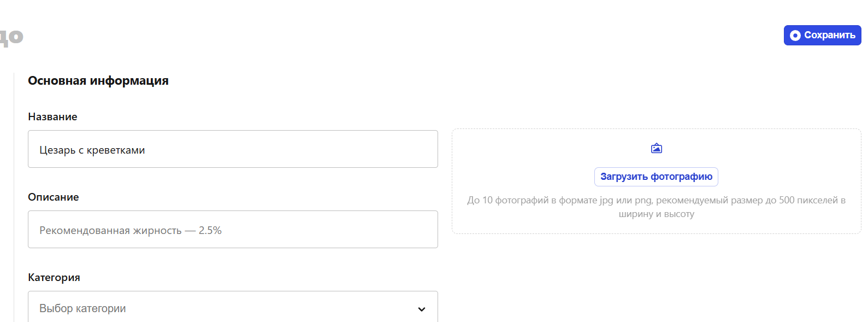
Task: Click the 2.5% placeholder in description field
Action: point(210,230)
